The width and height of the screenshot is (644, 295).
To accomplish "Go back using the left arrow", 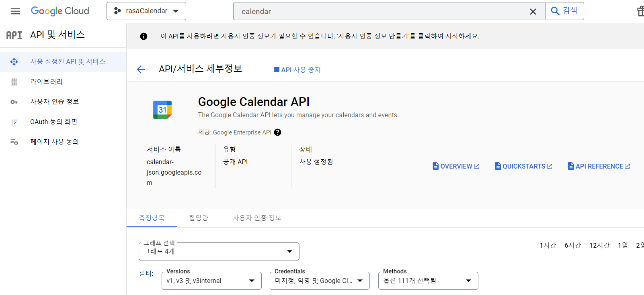I will 141,69.
